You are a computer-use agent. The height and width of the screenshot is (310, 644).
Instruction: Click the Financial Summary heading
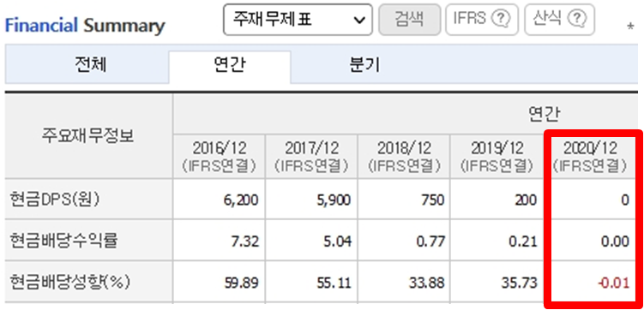85,26
